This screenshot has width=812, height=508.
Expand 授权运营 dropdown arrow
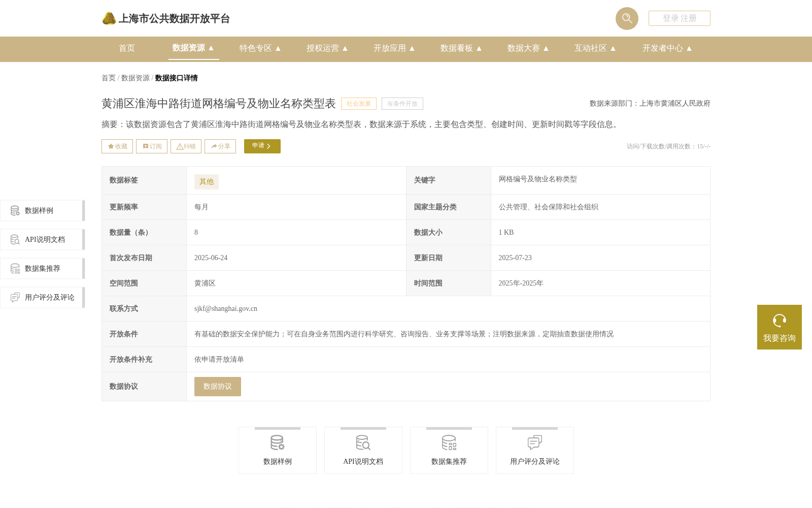[x=345, y=48]
